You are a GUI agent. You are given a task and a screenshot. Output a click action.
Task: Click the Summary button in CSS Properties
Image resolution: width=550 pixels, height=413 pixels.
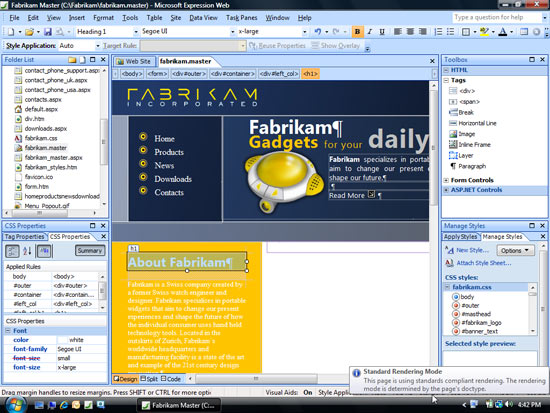click(x=90, y=250)
